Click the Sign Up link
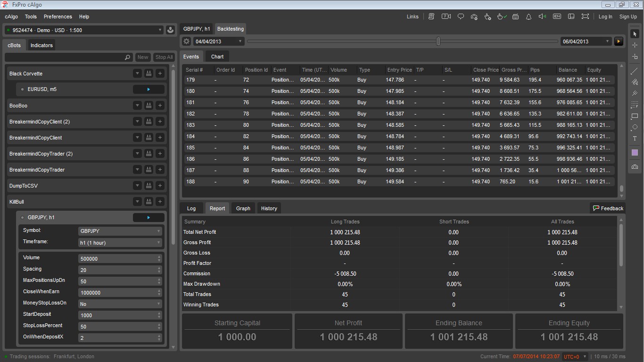The image size is (644, 362). click(x=628, y=16)
